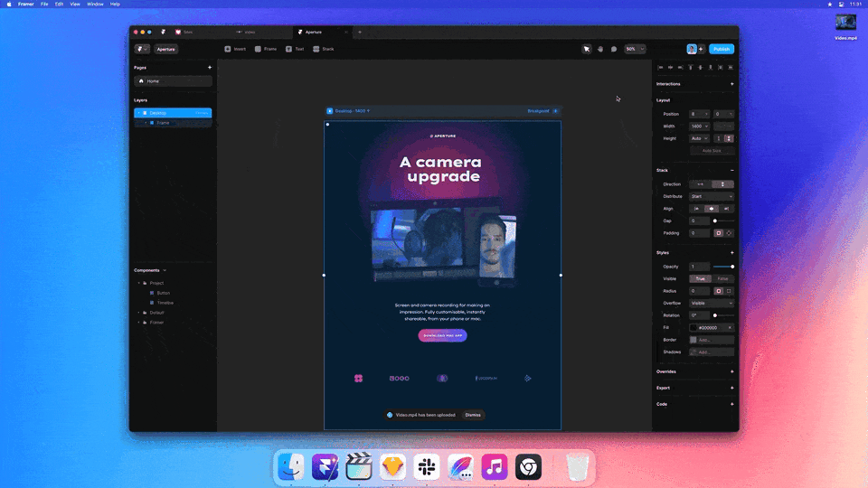Screen dimensions: 868x488
Task: Click the Breakpoint label on canvas
Action: click(x=538, y=111)
